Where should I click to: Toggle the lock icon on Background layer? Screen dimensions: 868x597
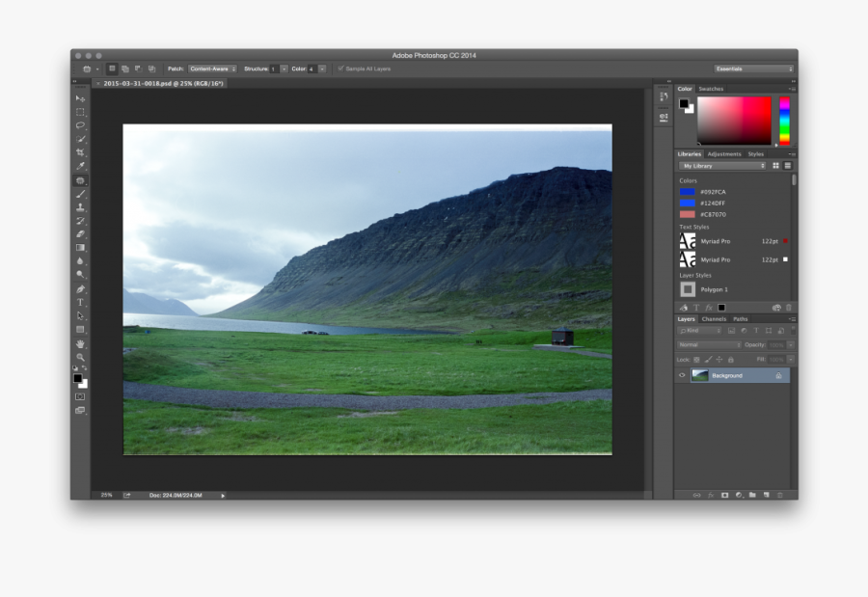[x=778, y=375]
